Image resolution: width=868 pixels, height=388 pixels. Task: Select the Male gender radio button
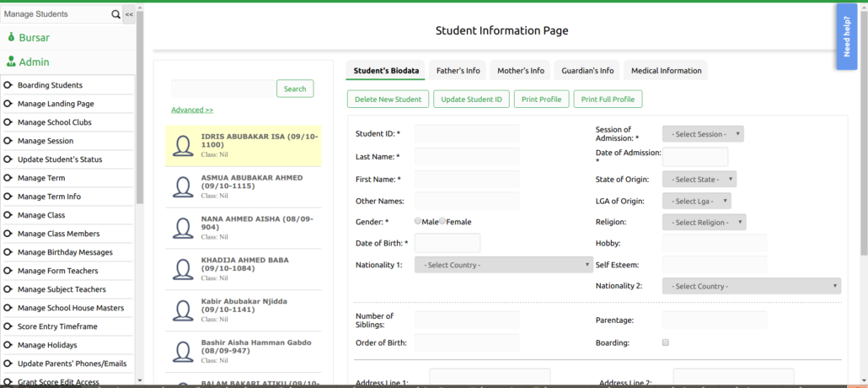[418, 221]
